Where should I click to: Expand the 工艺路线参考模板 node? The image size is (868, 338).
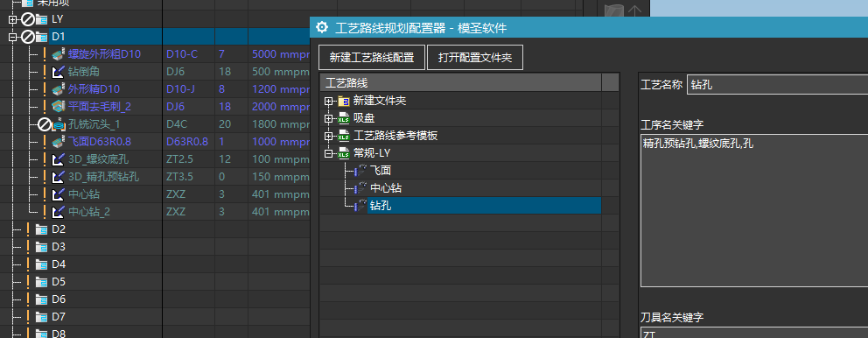pyautogui.click(x=329, y=137)
